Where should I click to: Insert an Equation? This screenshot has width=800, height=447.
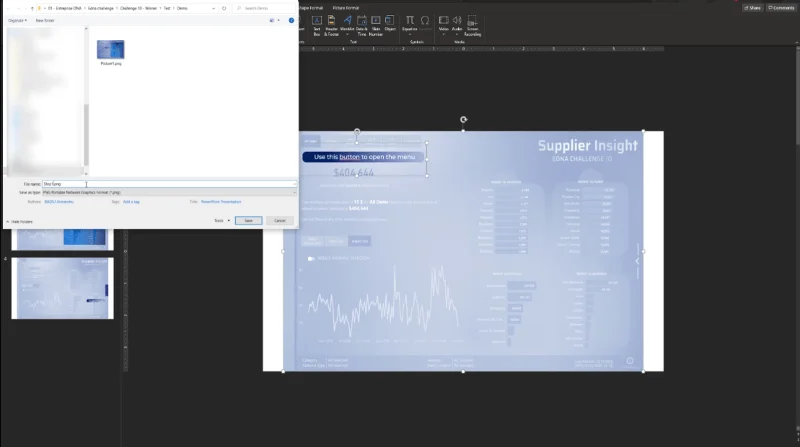410,23
